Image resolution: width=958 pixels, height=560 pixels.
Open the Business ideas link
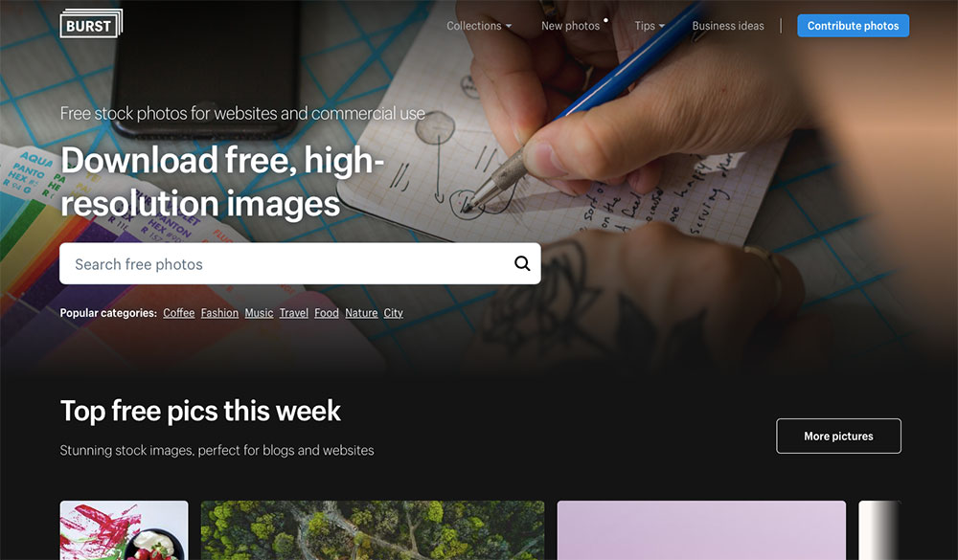[728, 26]
